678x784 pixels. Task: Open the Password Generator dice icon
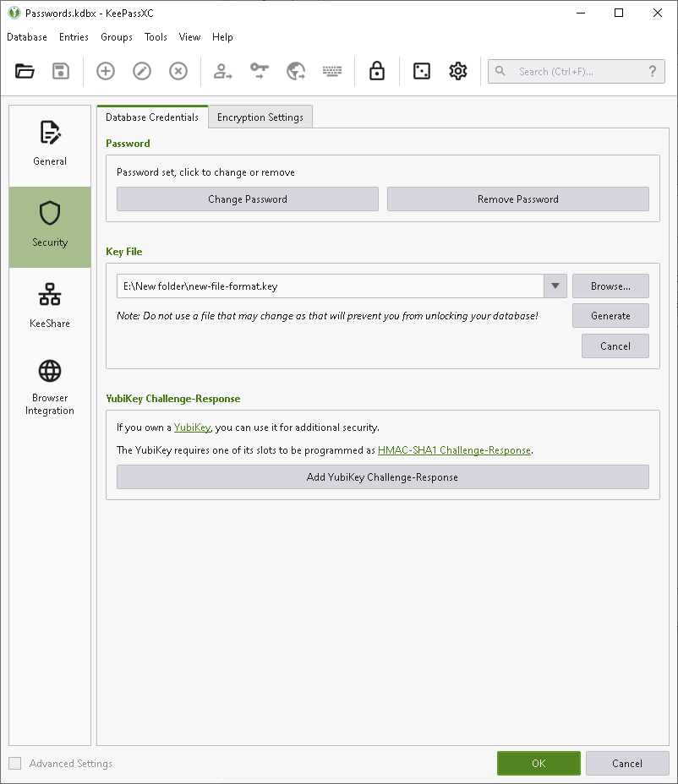[422, 72]
